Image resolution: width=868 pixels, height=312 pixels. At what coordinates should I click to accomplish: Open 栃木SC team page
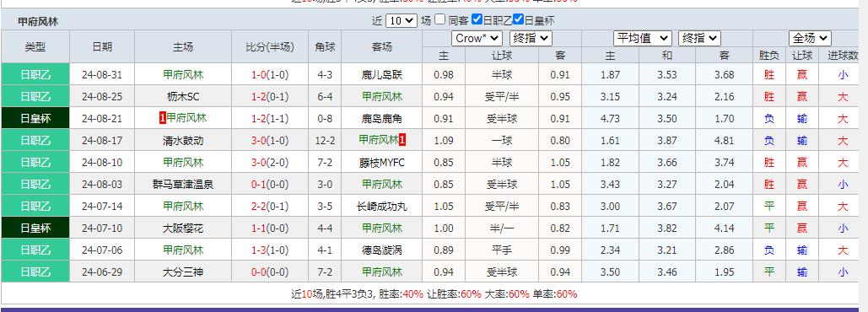tap(183, 97)
